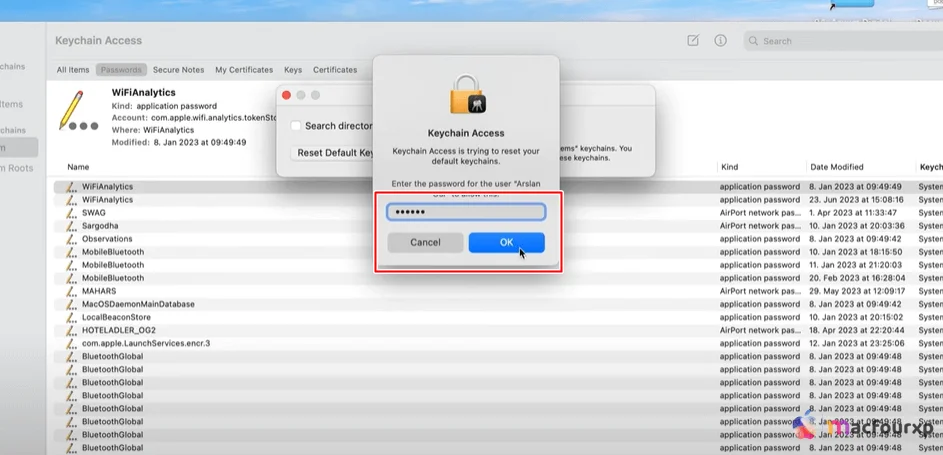Select MobileBluetooth row dated 20. Feb 2023
This screenshot has height=455, width=943.
[498, 278]
